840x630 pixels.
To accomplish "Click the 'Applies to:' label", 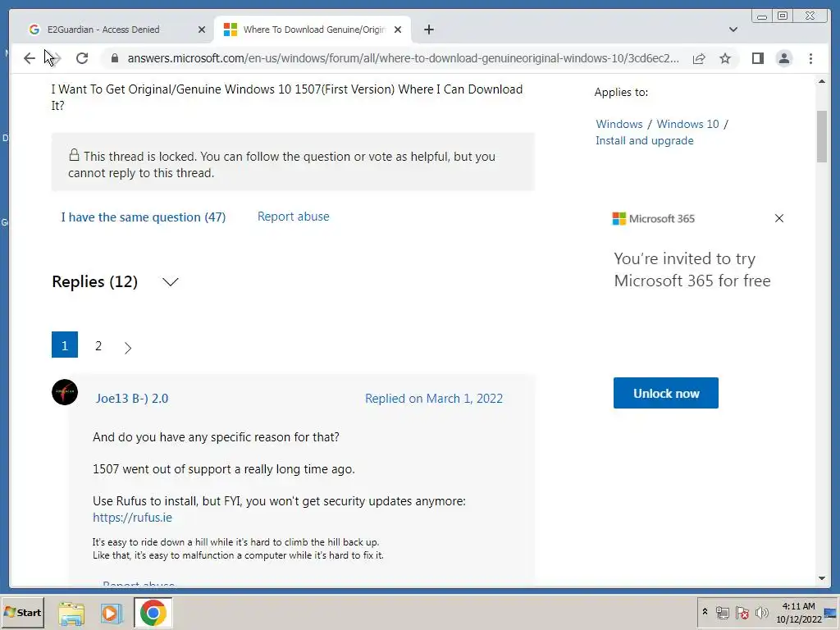I will pos(621,92).
